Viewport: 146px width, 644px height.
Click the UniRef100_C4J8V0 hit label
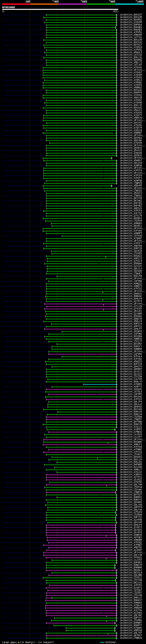click(131, 435)
